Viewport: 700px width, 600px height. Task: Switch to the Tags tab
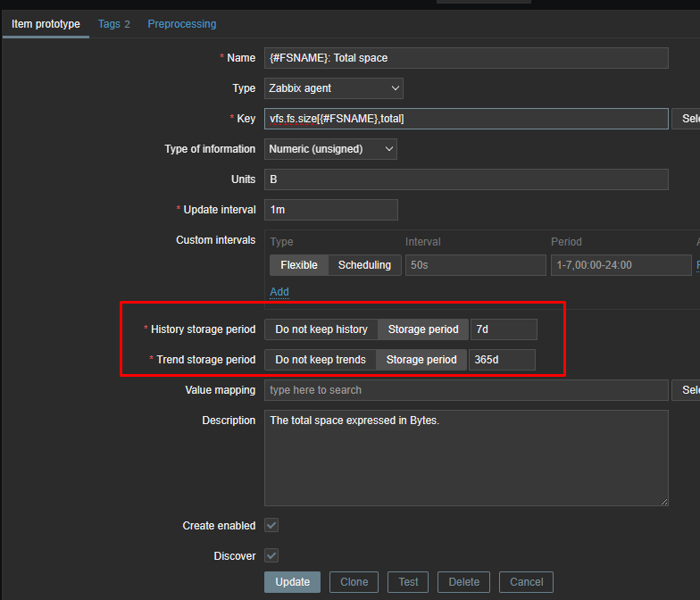click(113, 24)
